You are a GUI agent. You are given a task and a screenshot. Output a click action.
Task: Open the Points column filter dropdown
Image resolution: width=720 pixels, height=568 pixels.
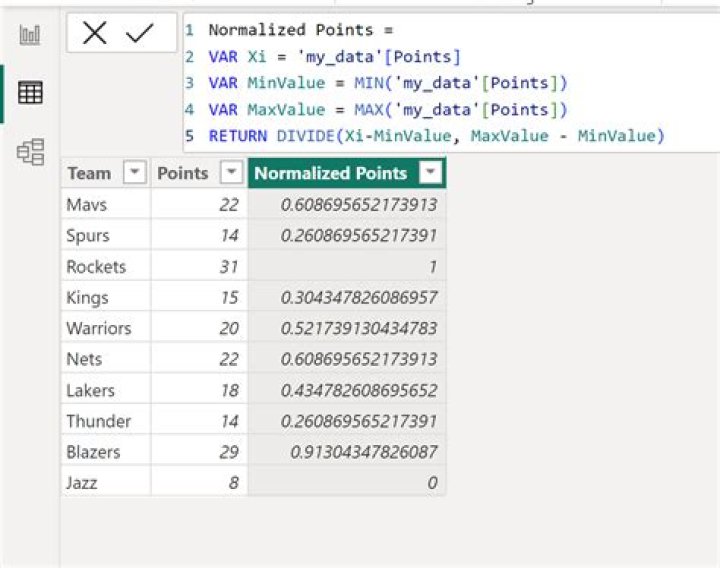tap(231, 173)
